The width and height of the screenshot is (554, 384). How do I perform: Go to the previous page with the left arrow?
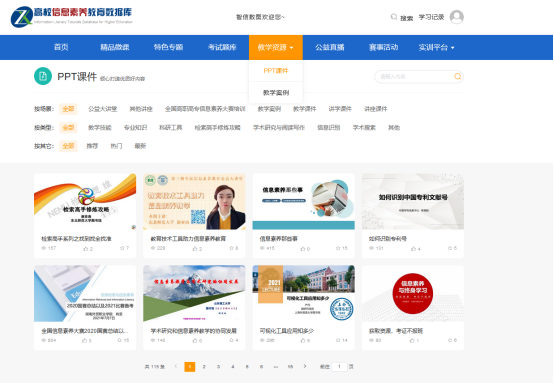click(x=176, y=366)
